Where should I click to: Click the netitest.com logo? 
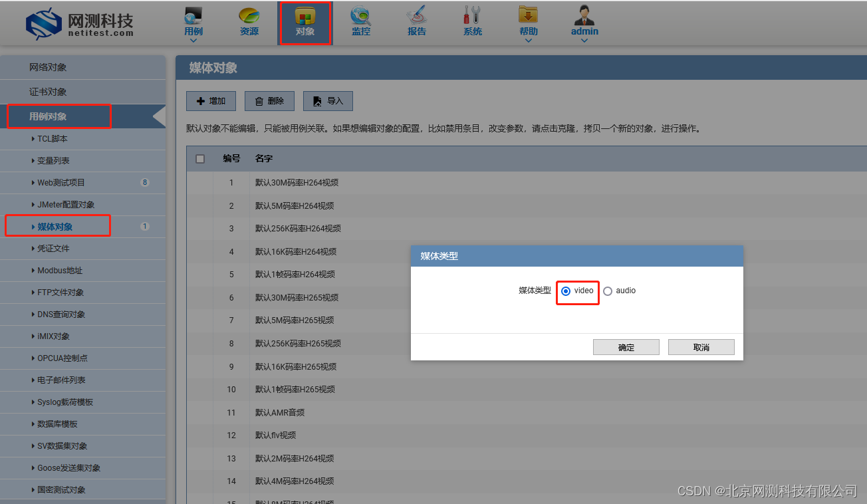[79, 23]
